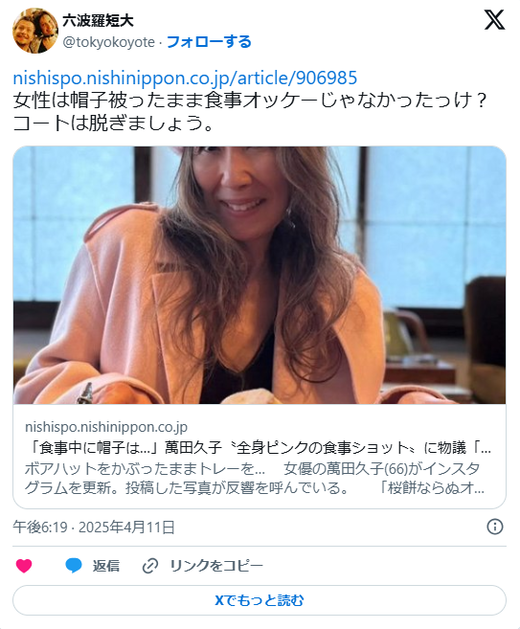Click the tweet text about 帽子 etiquette
The width and height of the screenshot is (520, 629).
[250, 100]
